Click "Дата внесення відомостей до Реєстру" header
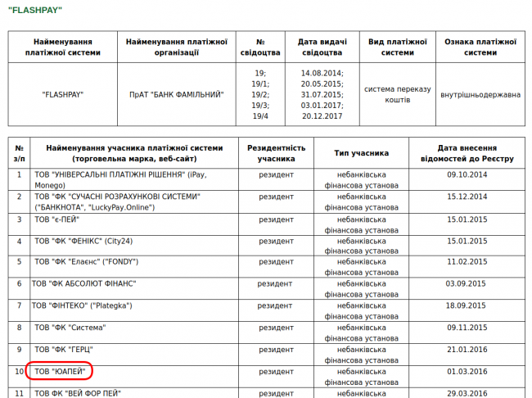This screenshot has height=398, width=532. [x=467, y=152]
